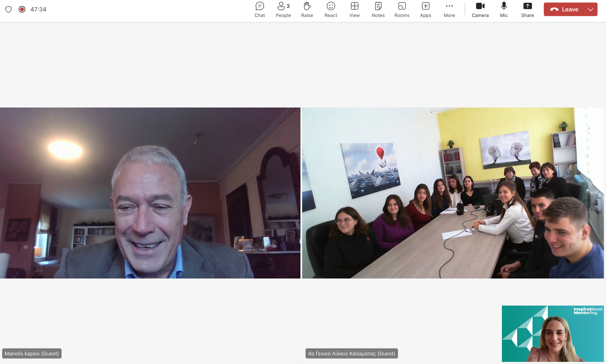Open meeting Notes
This screenshot has height=364, width=606.
point(378,10)
